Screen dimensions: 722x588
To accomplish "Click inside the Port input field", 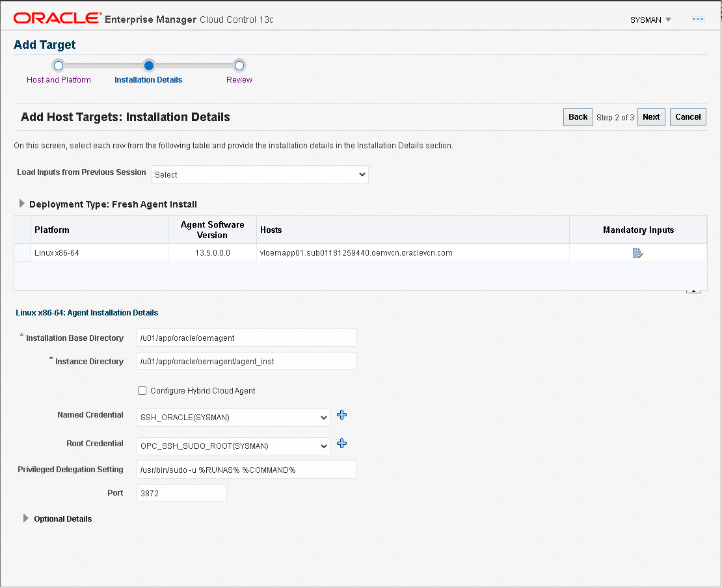I will point(181,492).
